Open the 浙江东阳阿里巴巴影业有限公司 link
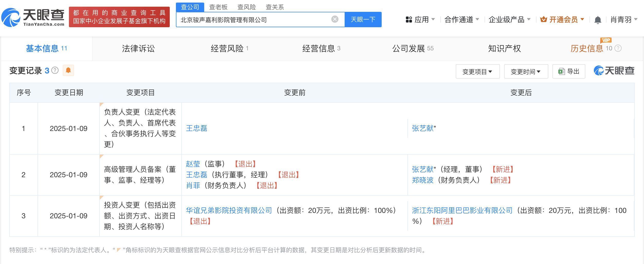 click(x=462, y=211)
